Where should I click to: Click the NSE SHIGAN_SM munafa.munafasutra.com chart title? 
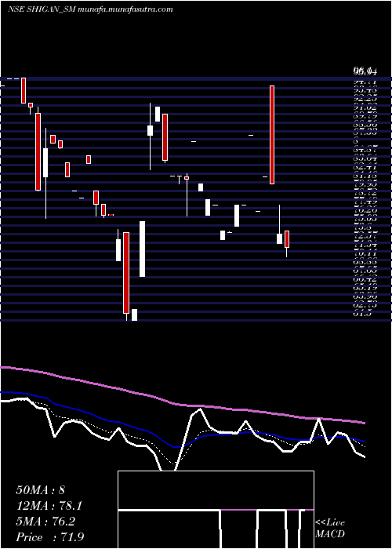click(90, 9)
